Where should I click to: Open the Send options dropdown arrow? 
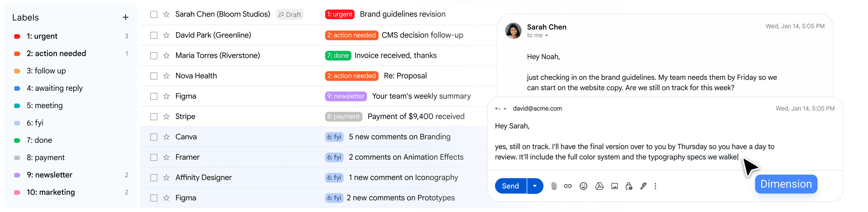pos(535,186)
